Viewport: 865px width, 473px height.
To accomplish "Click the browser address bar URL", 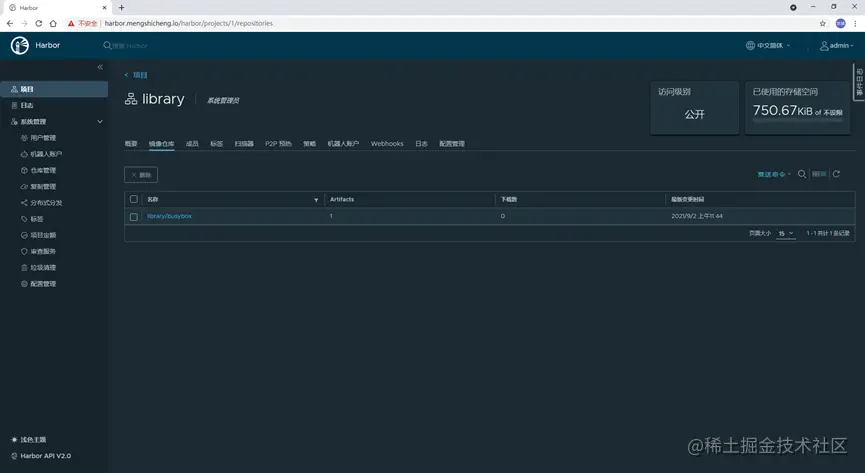I will click(x=189, y=23).
